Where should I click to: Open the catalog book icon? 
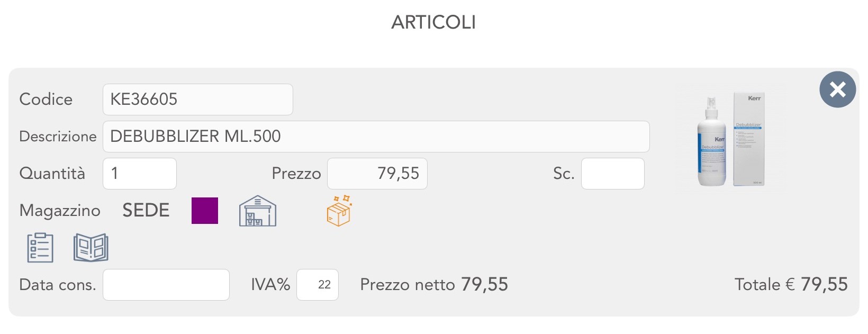91,248
